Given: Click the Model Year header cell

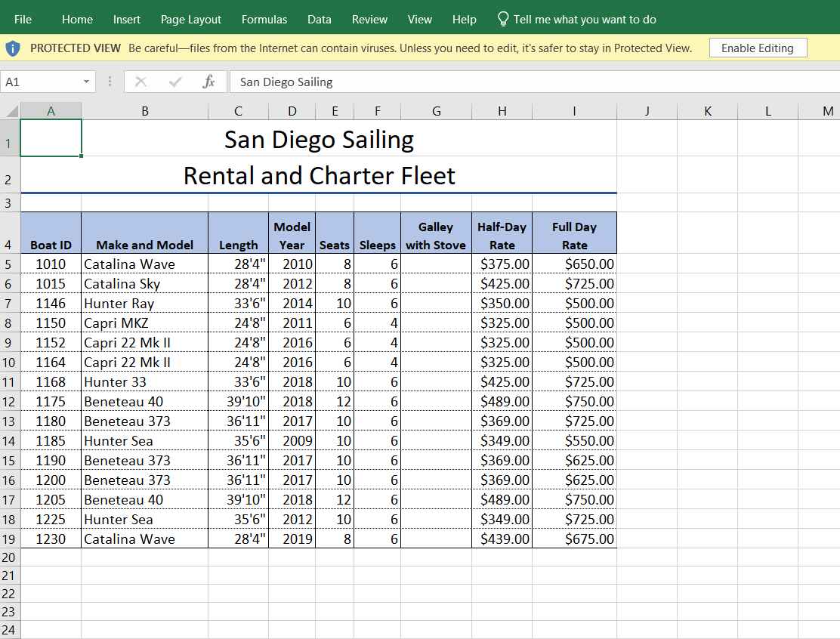Looking at the screenshot, I should click(292, 233).
